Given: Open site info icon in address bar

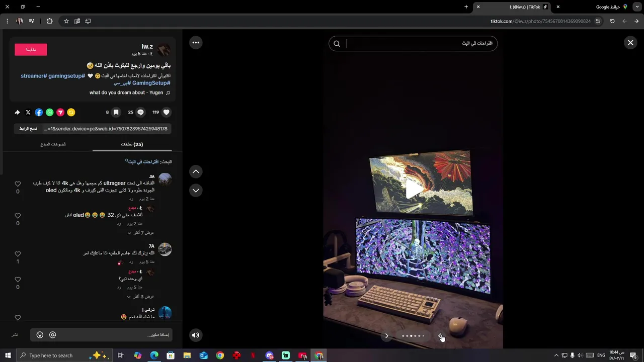Looking at the screenshot, I should pos(598,21).
